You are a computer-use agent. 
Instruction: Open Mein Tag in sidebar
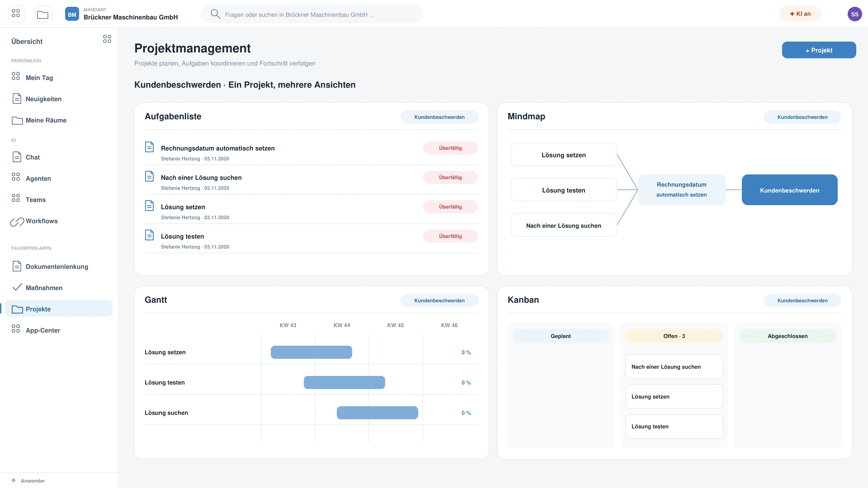coord(59,77)
